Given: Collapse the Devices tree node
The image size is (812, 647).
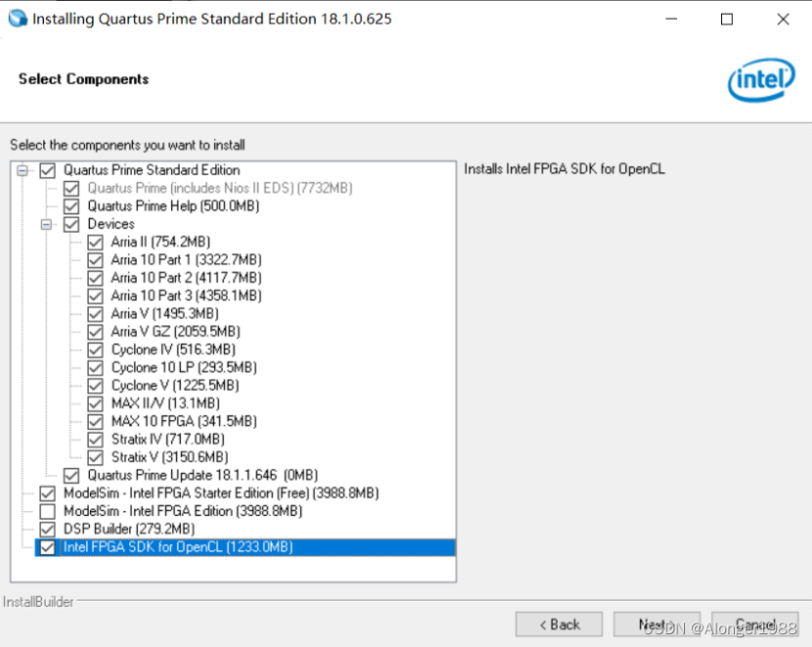Looking at the screenshot, I should click(x=47, y=225).
